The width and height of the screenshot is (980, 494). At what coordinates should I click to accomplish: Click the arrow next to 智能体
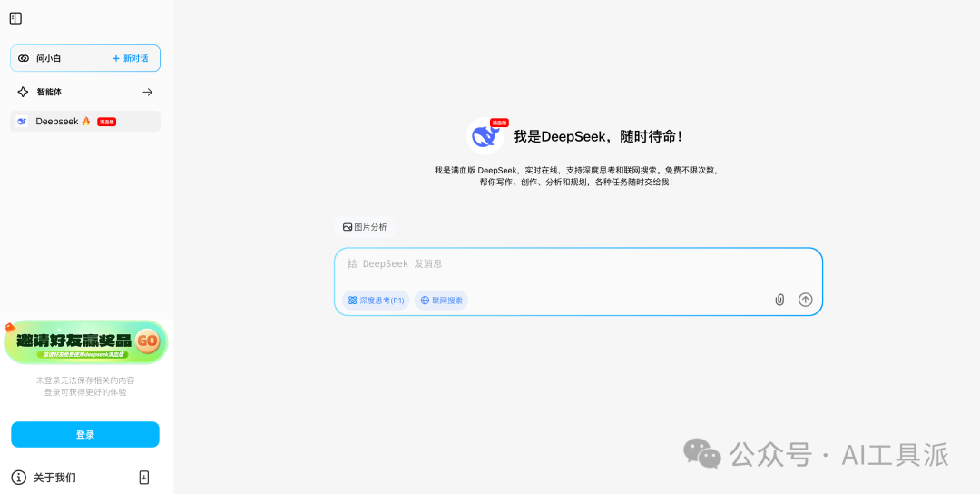pyautogui.click(x=148, y=92)
